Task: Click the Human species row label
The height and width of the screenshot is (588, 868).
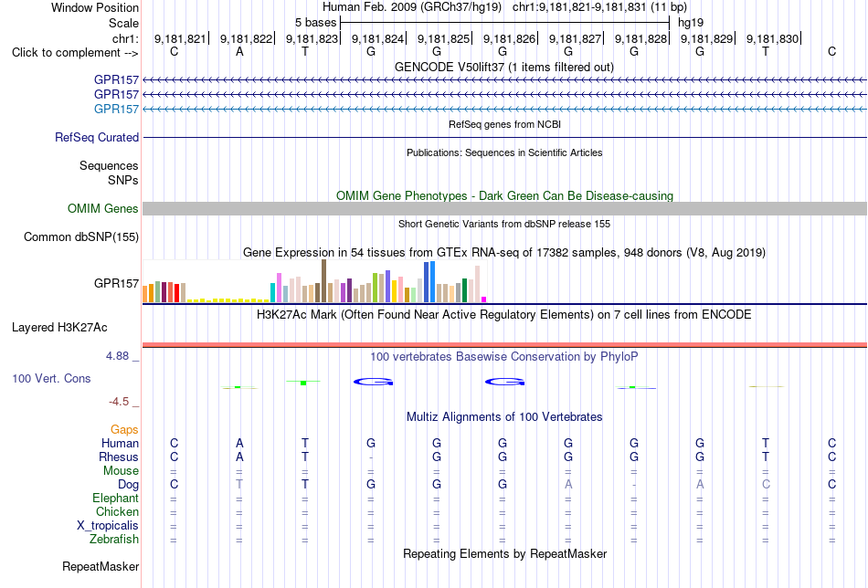Action: (120, 443)
